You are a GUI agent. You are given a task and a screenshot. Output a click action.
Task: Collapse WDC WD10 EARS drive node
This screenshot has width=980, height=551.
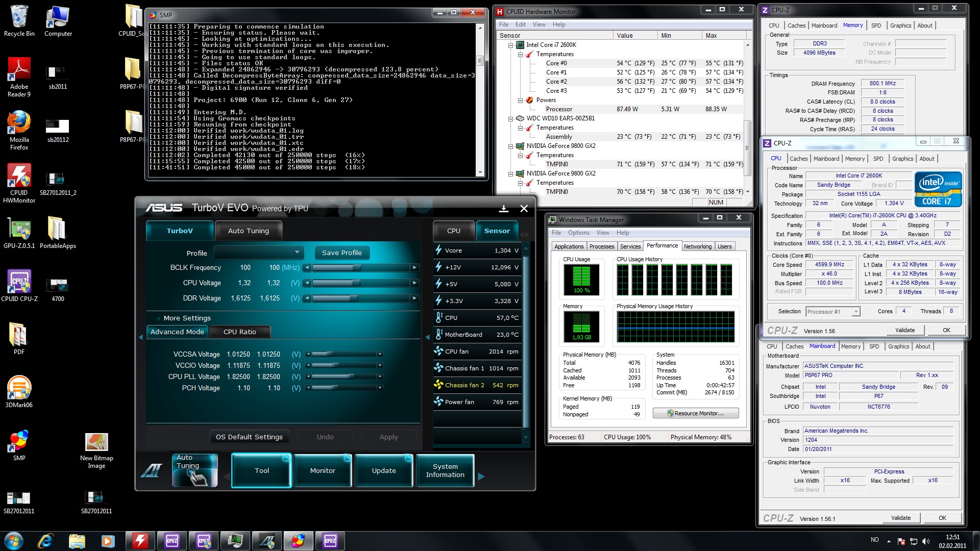[510, 118]
